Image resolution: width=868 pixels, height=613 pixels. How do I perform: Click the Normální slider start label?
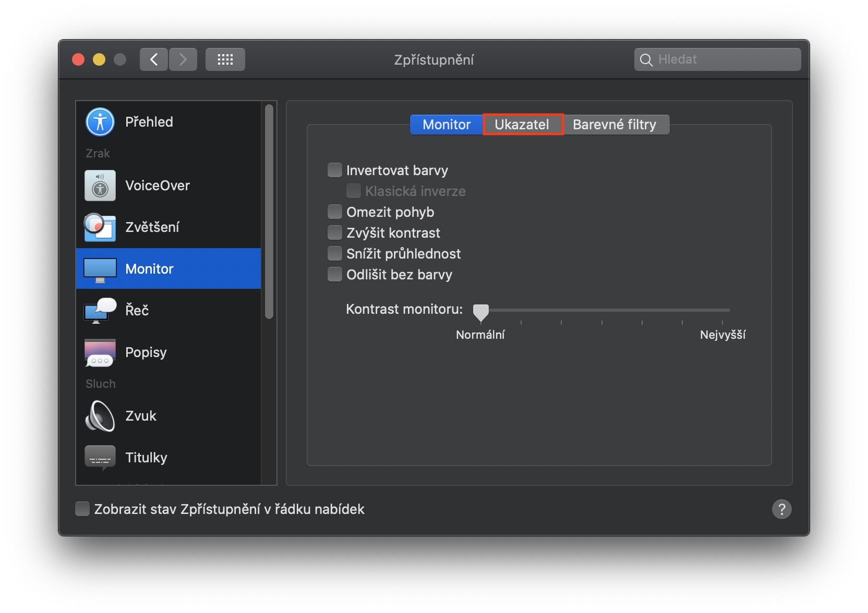coord(480,335)
